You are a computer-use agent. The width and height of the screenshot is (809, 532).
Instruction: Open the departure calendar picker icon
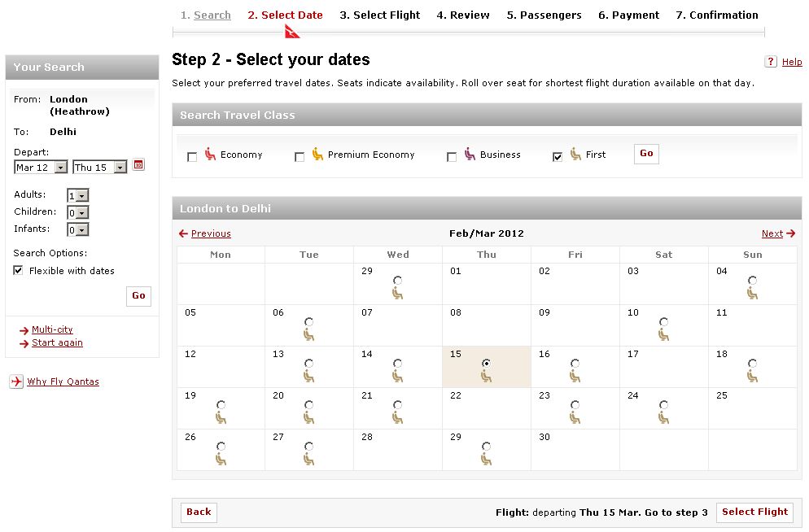[138, 165]
